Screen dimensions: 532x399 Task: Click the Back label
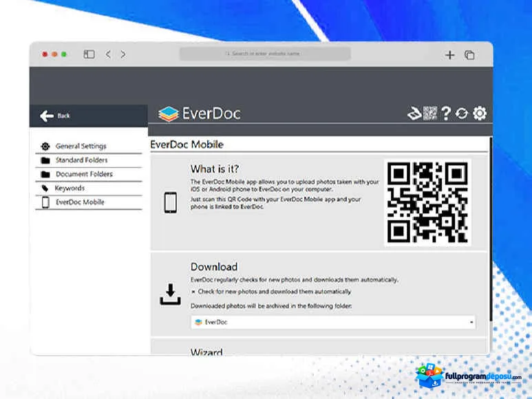point(63,116)
